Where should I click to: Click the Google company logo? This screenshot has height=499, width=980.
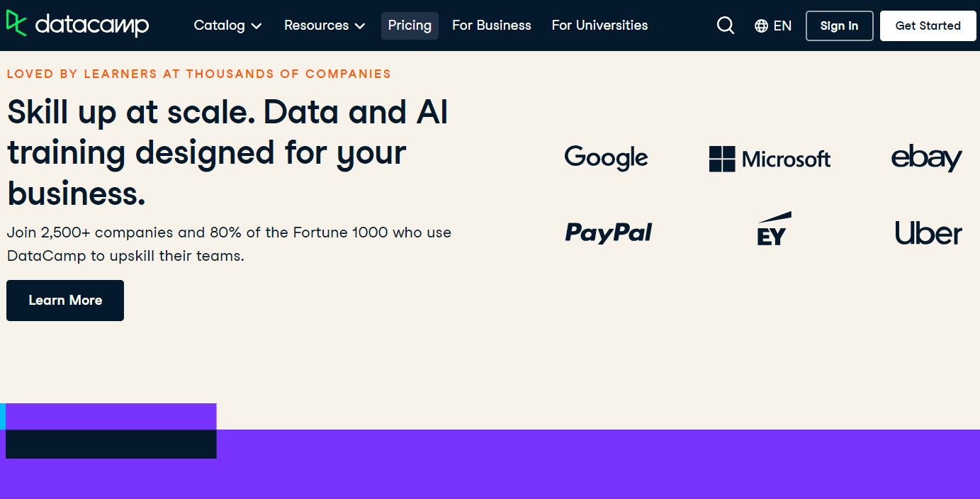click(x=606, y=157)
